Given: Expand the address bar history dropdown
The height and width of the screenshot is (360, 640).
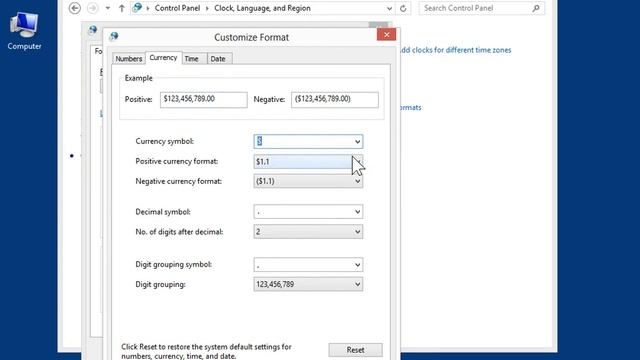Looking at the screenshot, I should 389,8.
